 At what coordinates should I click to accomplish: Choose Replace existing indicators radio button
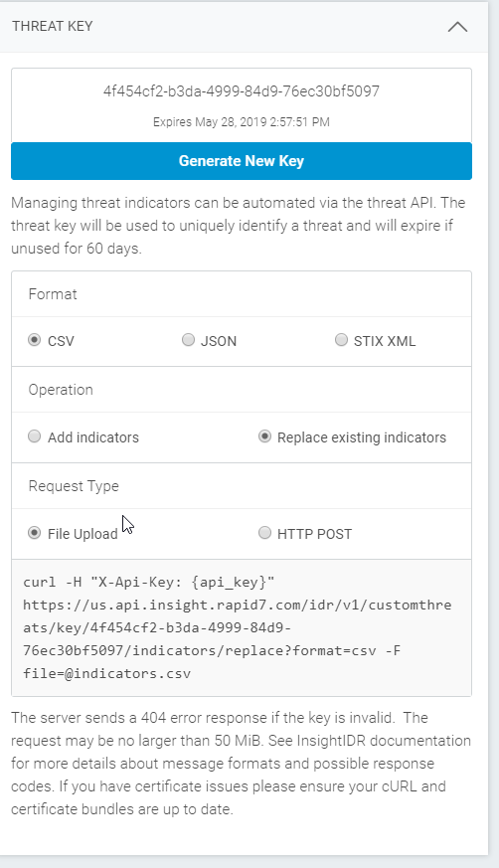265,436
